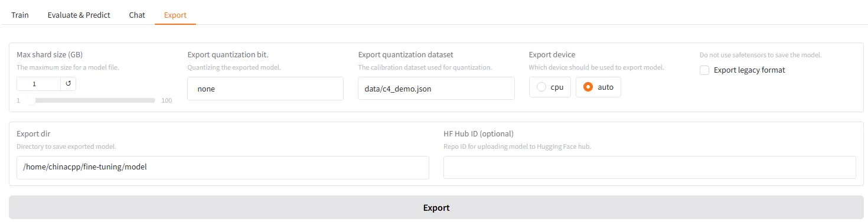Click the 'Export device' label
This screenshot has width=868, height=222.
coord(552,55)
